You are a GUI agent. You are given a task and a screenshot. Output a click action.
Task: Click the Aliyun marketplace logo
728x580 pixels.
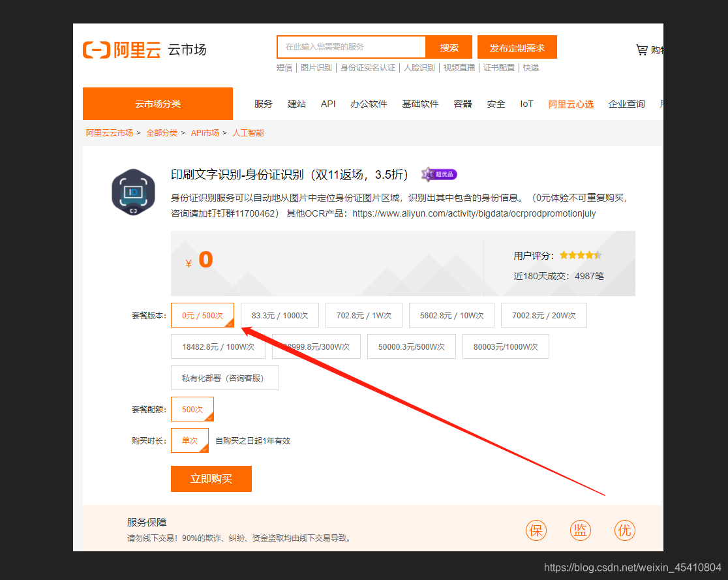click(121, 50)
